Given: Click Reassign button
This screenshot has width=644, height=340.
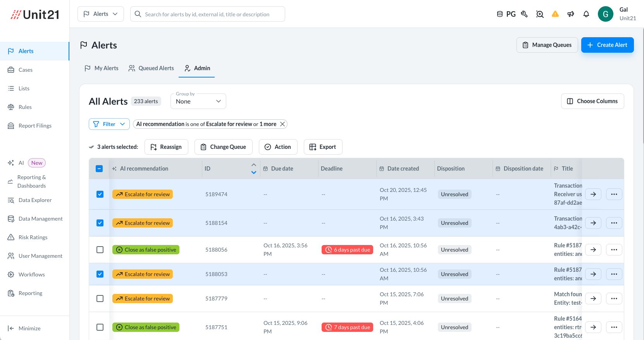Looking at the screenshot, I should point(166,147).
